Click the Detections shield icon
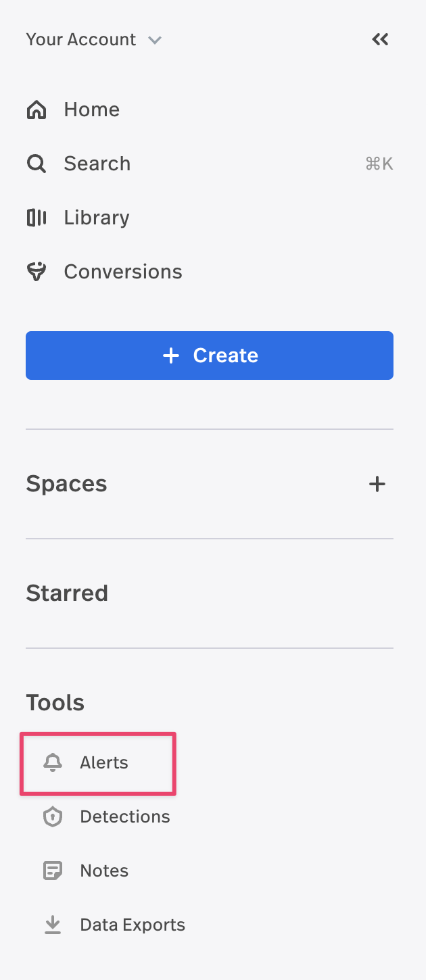Image resolution: width=430 pixels, height=980 pixels. (53, 816)
